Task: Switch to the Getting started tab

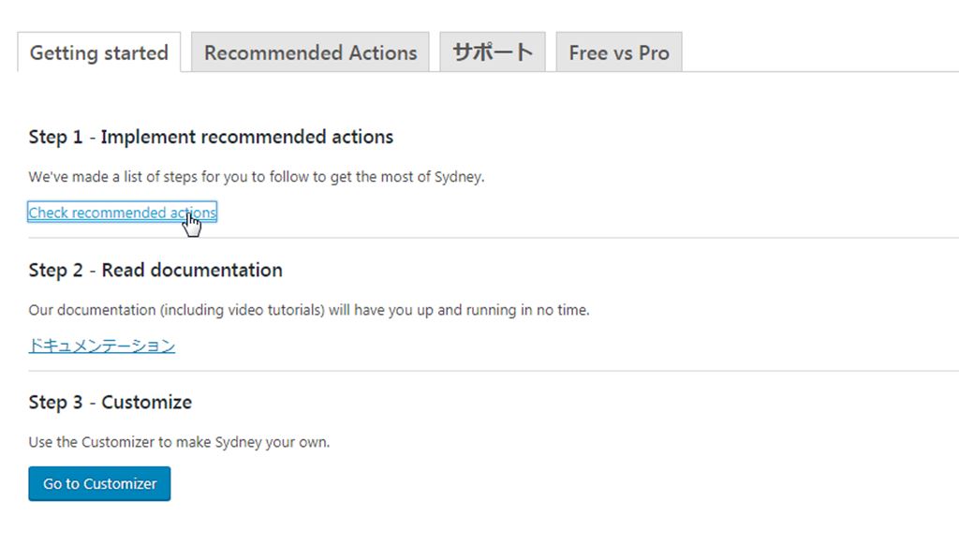Action: point(98,53)
